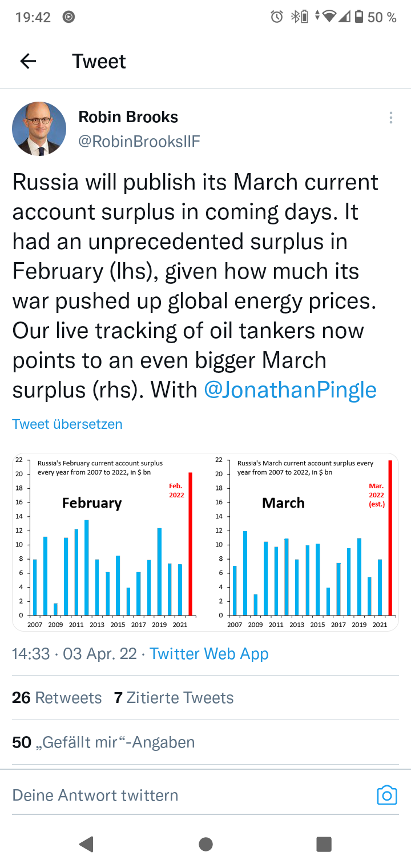
Task: Tap the alarm icon in status bar
Action: 277,17
